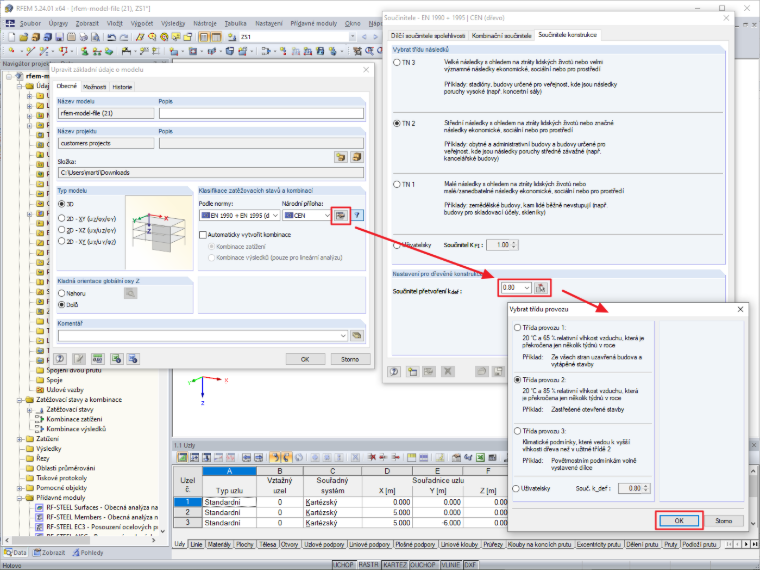The image size is (760, 570).
Task: Select the TN 1 consequence class
Action: click(397, 185)
